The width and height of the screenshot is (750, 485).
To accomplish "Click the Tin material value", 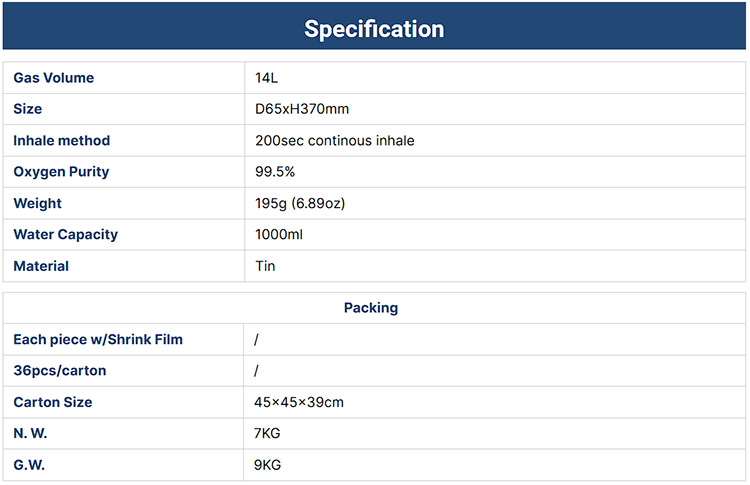I will click(x=265, y=266).
